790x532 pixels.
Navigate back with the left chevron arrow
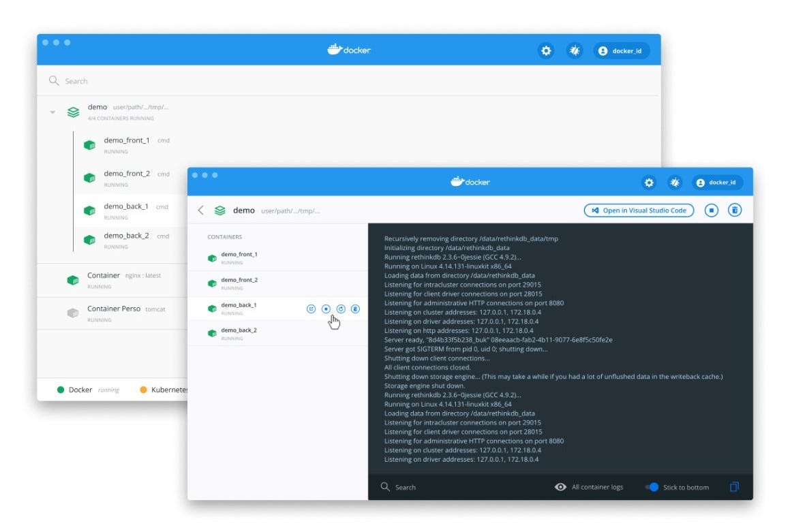[200, 210]
